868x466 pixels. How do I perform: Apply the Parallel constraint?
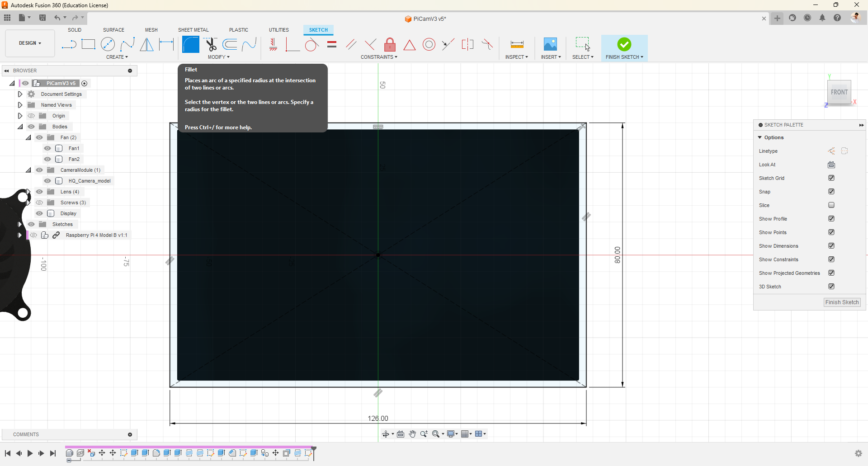[351, 44]
